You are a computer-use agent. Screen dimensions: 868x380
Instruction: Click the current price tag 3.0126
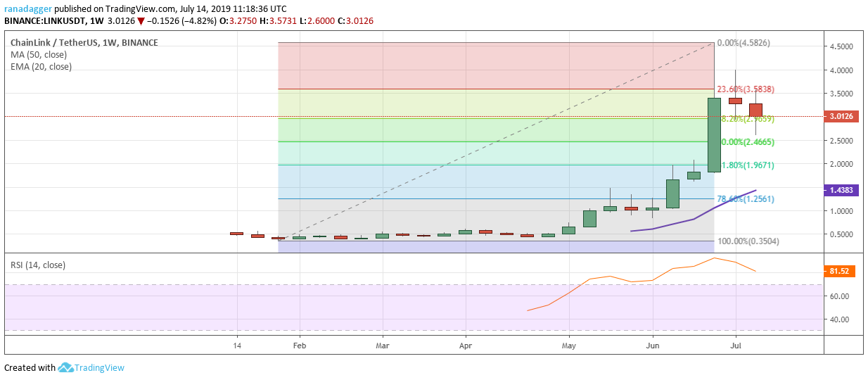841,117
